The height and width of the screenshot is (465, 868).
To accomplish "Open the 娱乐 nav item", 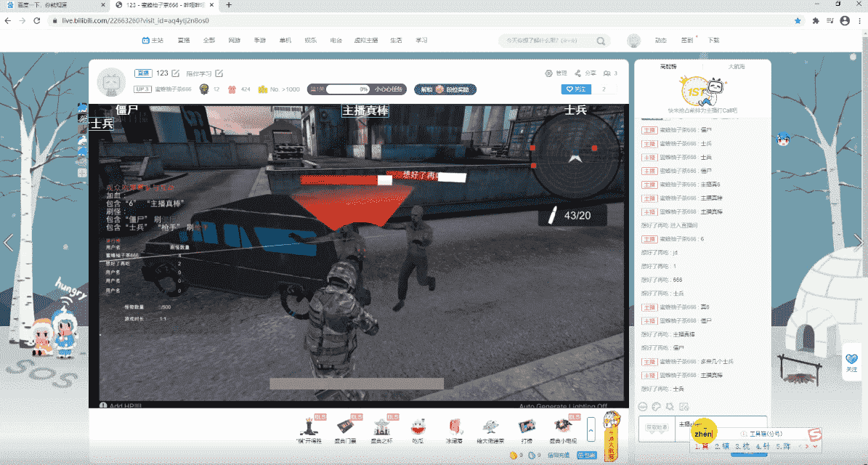I will point(311,41).
